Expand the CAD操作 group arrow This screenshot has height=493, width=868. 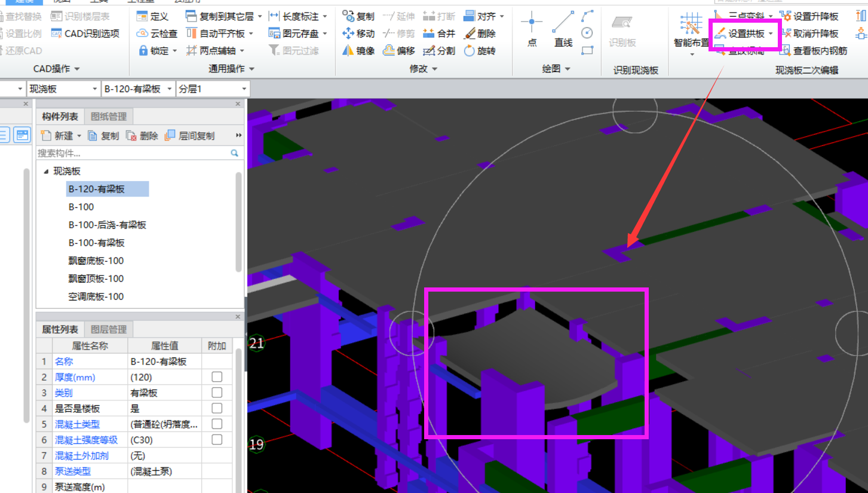coord(77,69)
